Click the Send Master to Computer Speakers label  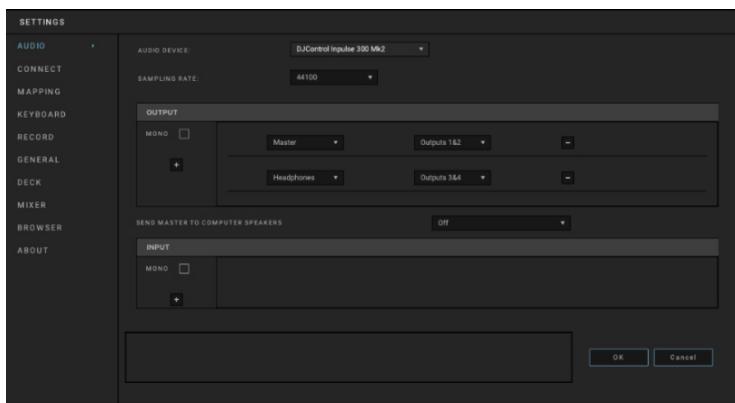coord(209,223)
